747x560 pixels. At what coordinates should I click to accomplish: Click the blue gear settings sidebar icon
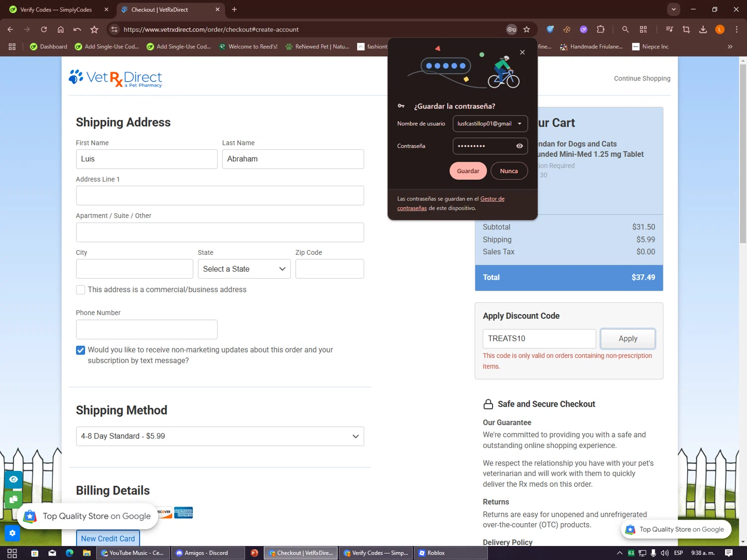coord(12,533)
